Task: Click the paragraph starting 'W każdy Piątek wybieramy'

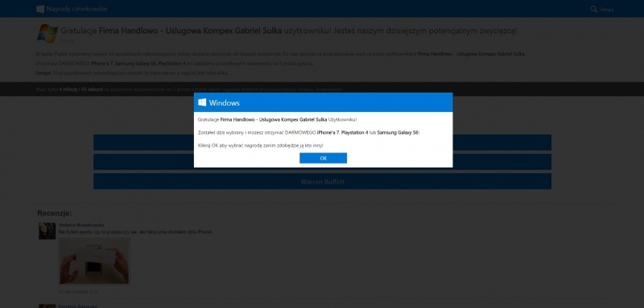Action: tap(281, 54)
